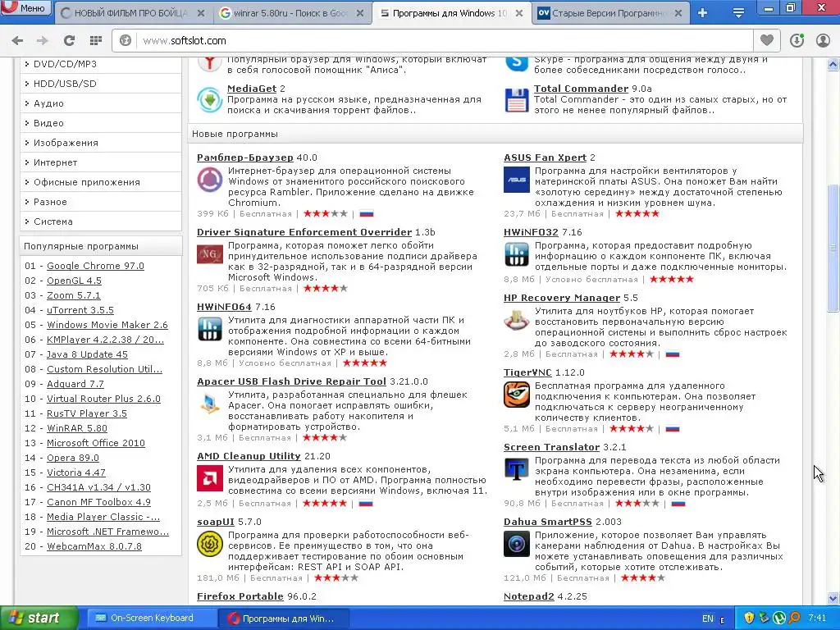Image resolution: width=840 pixels, height=630 pixels.
Task: Open the Speed Dial grid icon
Action: coord(96,41)
